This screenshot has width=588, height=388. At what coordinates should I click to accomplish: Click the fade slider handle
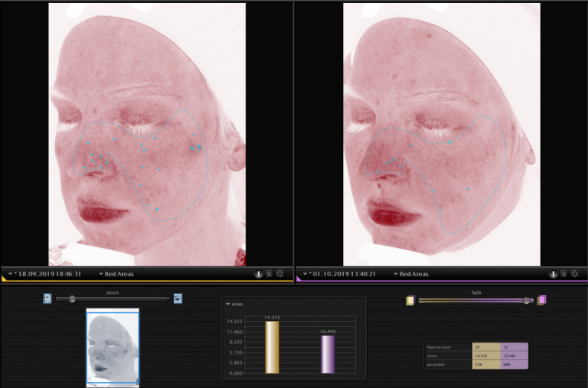pyautogui.click(x=527, y=300)
